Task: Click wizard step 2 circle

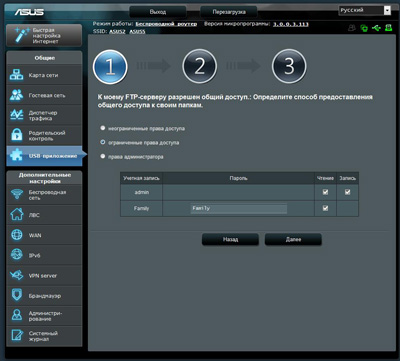Action: [199, 66]
